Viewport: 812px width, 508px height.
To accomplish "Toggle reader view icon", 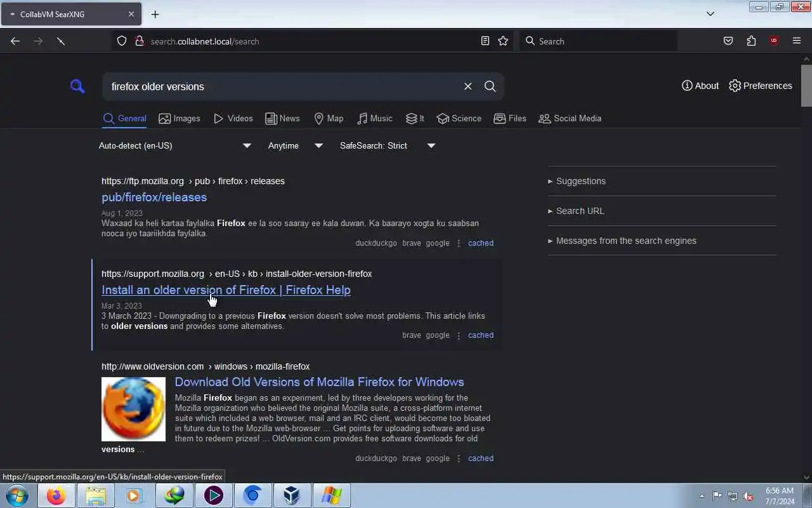I will tap(485, 41).
